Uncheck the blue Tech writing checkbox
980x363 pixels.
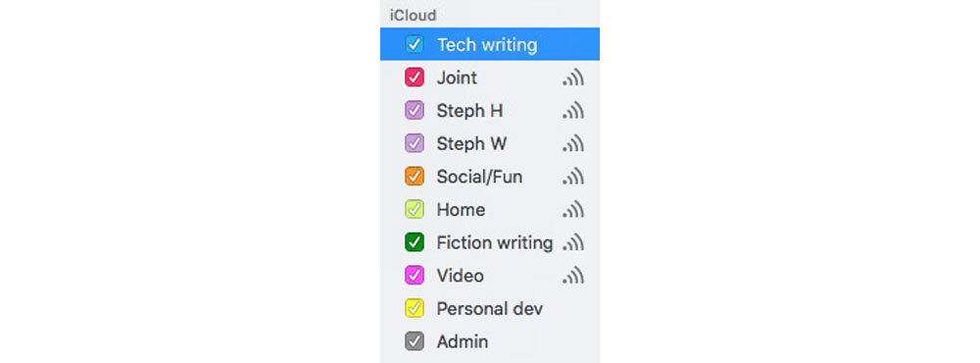tap(415, 44)
